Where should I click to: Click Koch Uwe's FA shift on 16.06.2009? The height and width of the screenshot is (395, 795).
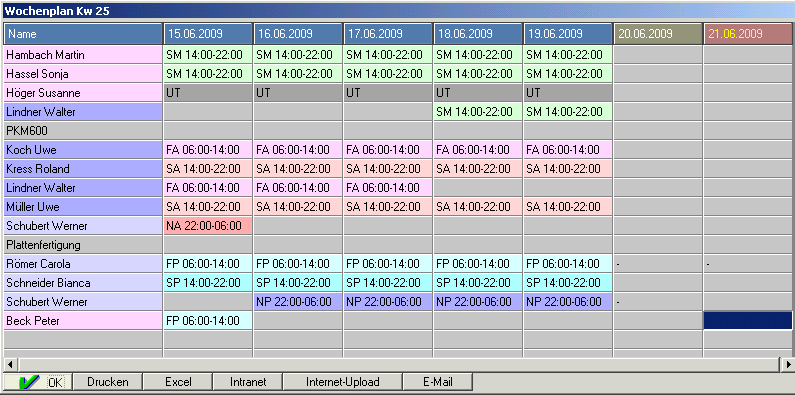click(298, 150)
